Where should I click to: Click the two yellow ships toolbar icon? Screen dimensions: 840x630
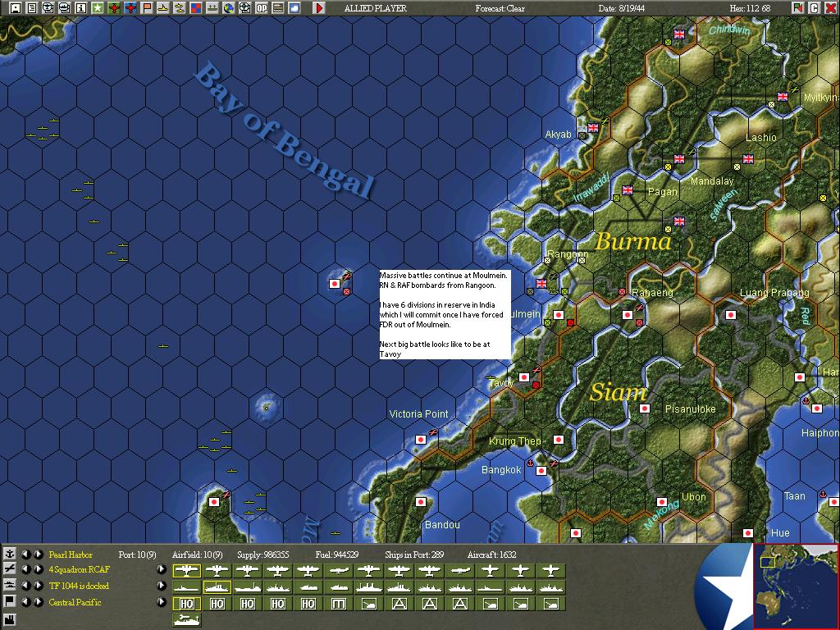(x=180, y=7)
